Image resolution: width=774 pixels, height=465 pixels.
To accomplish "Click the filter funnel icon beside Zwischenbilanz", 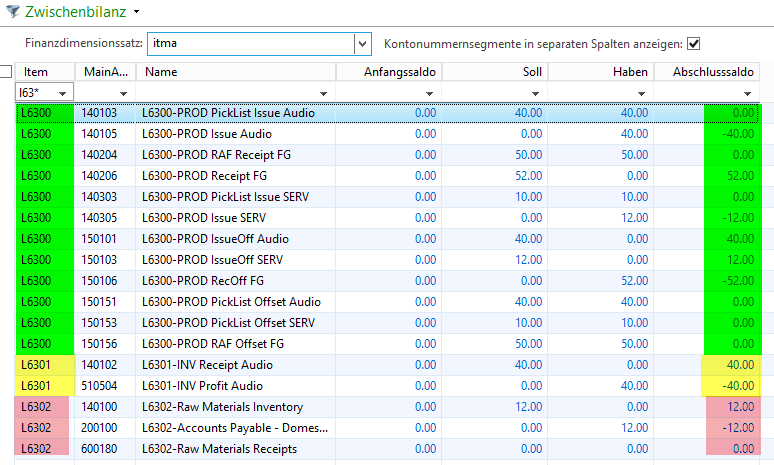I will coord(12,10).
